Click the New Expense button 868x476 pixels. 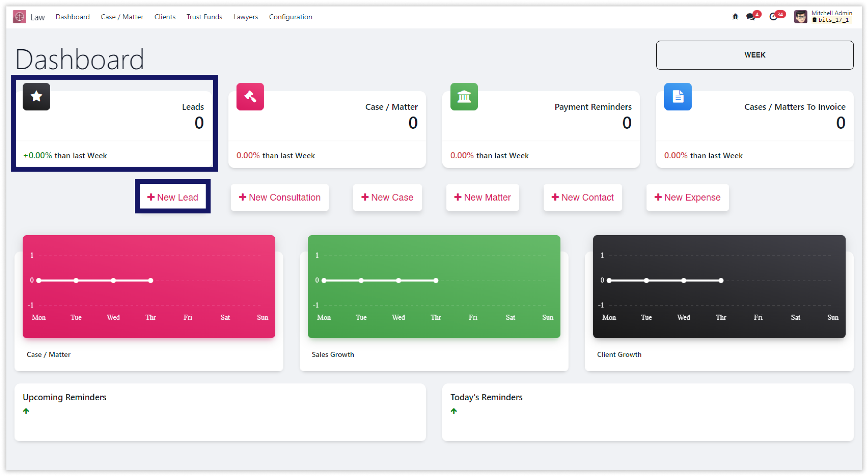point(687,197)
